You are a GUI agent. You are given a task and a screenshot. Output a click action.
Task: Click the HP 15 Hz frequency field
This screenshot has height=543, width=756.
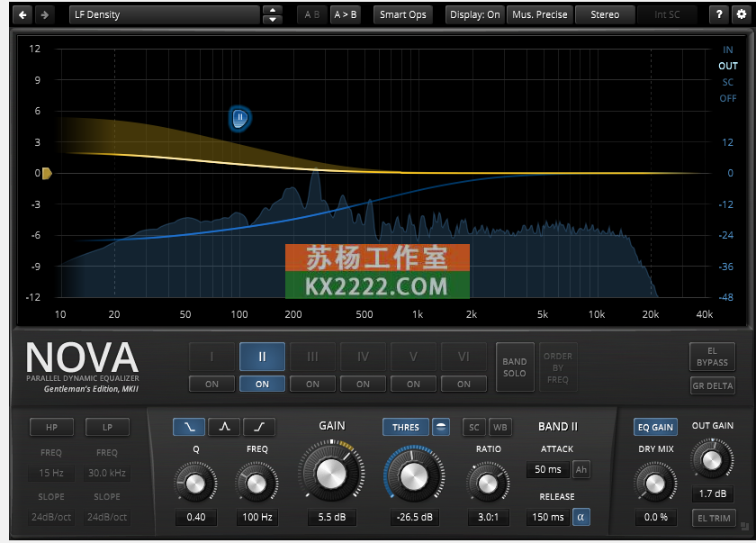51,473
